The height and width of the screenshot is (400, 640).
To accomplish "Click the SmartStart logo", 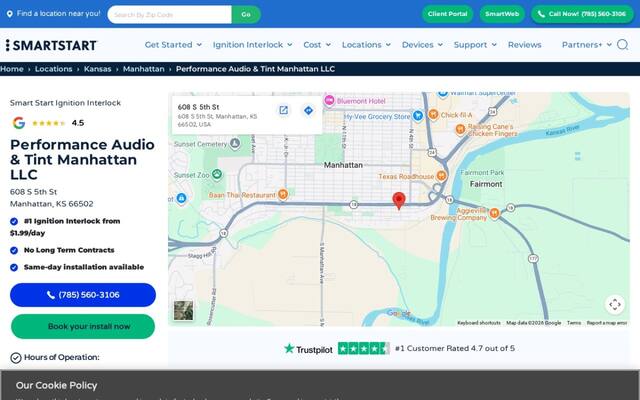I will (51, 45).
